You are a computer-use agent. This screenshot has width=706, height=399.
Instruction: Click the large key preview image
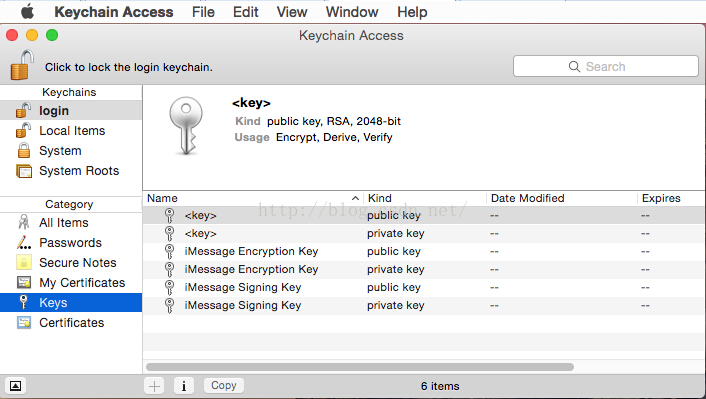[x=186, y=126]
